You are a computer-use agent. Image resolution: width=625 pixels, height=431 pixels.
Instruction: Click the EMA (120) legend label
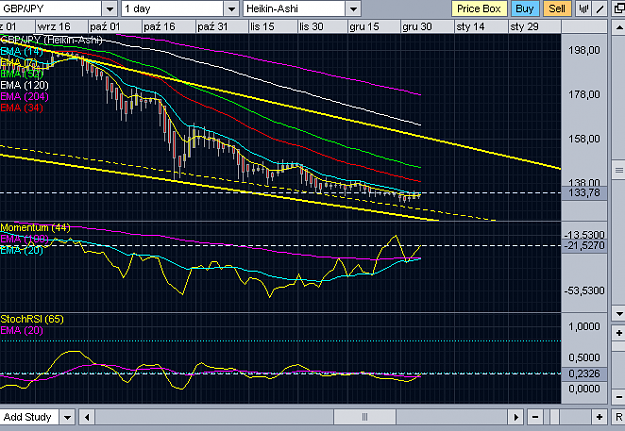click(24, 85)
